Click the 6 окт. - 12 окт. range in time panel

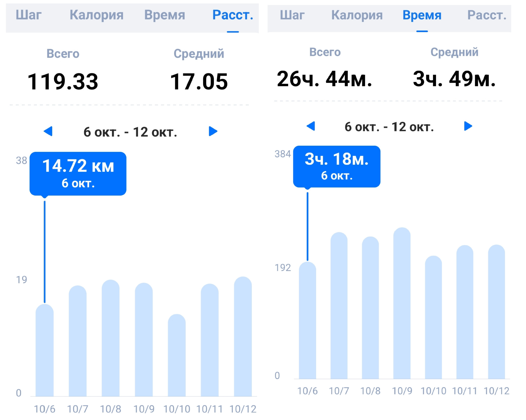(389, 127)
